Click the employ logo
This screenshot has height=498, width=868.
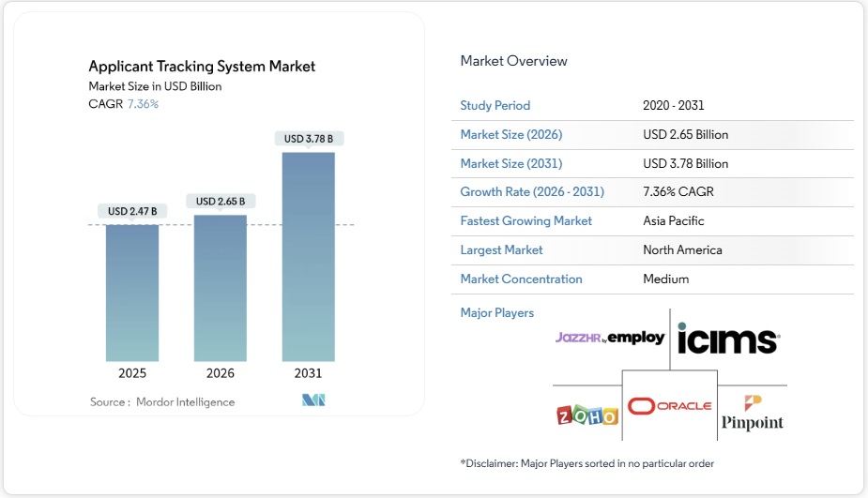(636, 338)
